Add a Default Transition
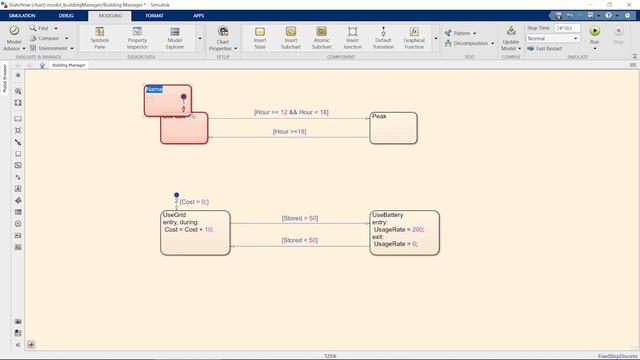The height and width of the screenshot is (360, 640). (383, 38)
